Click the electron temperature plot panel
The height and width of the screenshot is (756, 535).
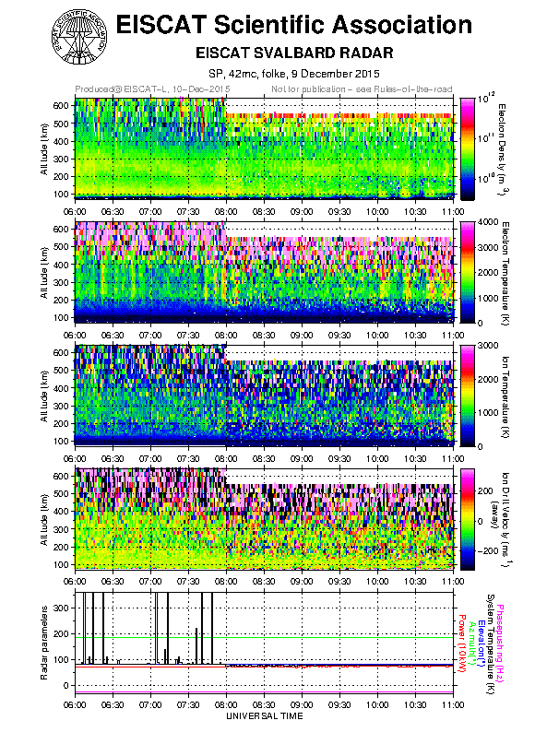[264, 272]
